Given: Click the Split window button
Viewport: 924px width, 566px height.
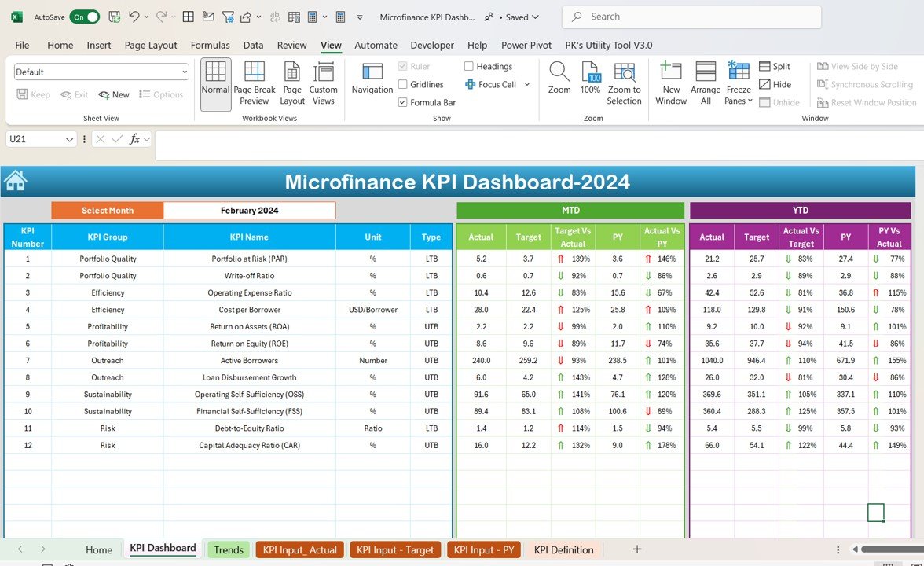Looking at the screenshot, I should [775, 66].
